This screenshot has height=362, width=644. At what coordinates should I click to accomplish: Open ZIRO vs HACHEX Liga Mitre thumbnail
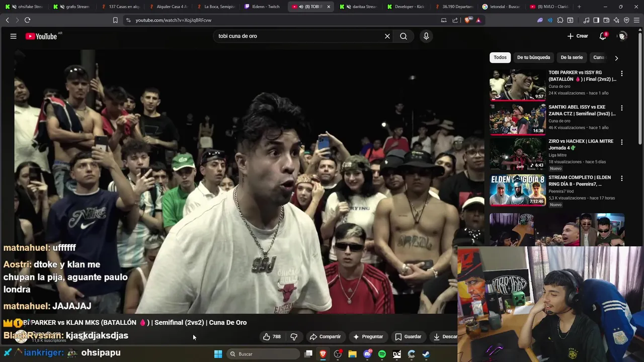click(518, 154)
